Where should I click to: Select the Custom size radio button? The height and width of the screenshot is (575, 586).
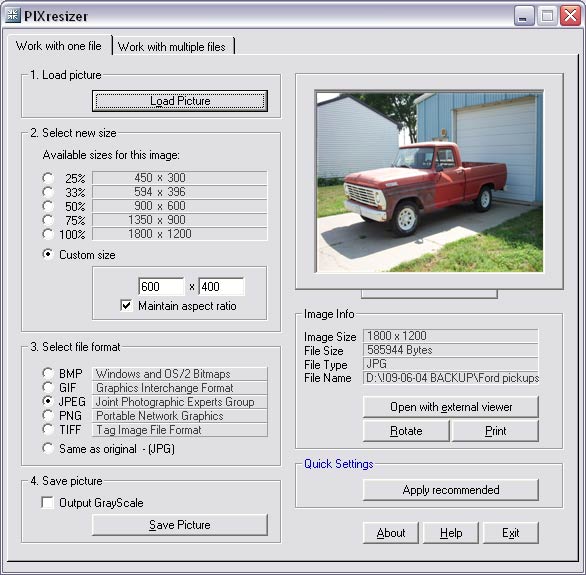click(48, 254)
